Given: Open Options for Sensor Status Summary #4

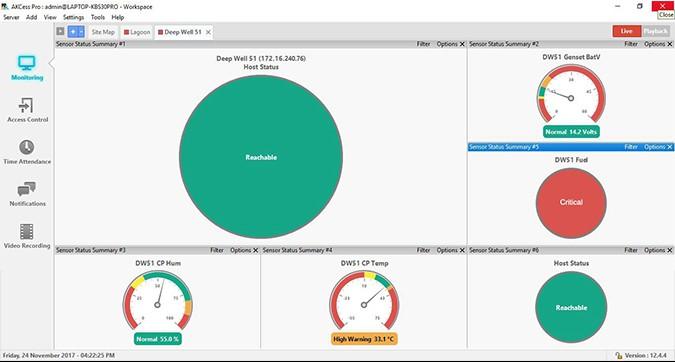Looking at the screenshot, I should click(x=447, y=250).
